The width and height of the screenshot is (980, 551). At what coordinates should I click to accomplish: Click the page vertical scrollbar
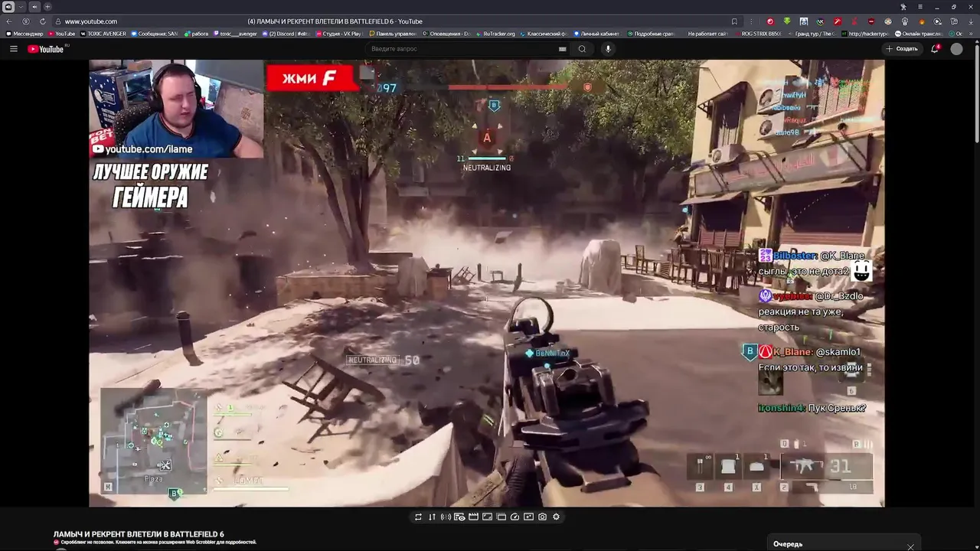click(x=976, y=92)
